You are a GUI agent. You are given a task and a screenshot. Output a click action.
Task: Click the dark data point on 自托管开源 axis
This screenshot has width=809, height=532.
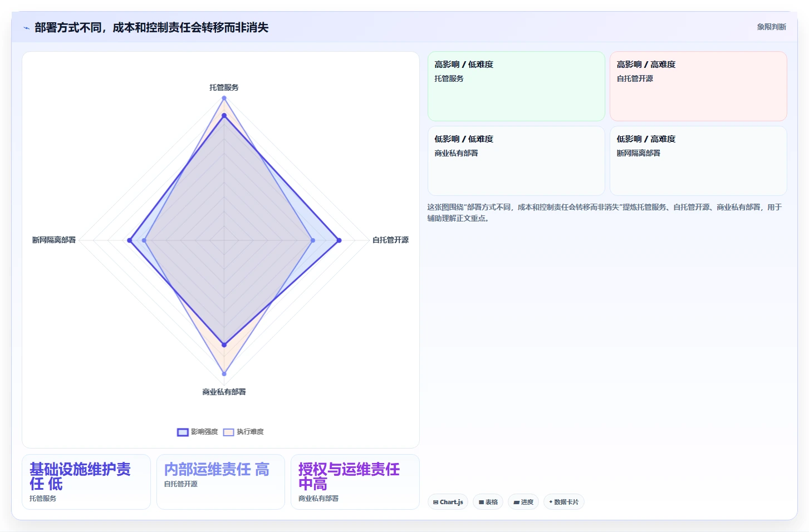339,240
